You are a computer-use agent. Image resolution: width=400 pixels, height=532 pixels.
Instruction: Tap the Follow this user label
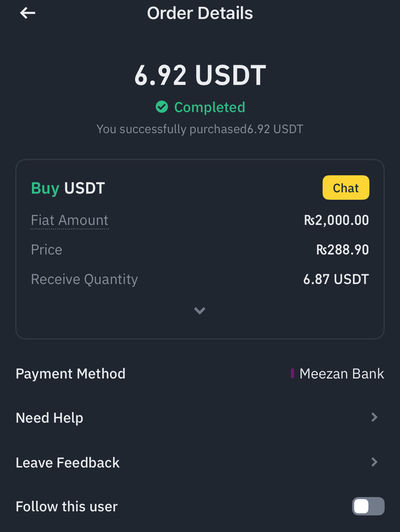point(67,506)
